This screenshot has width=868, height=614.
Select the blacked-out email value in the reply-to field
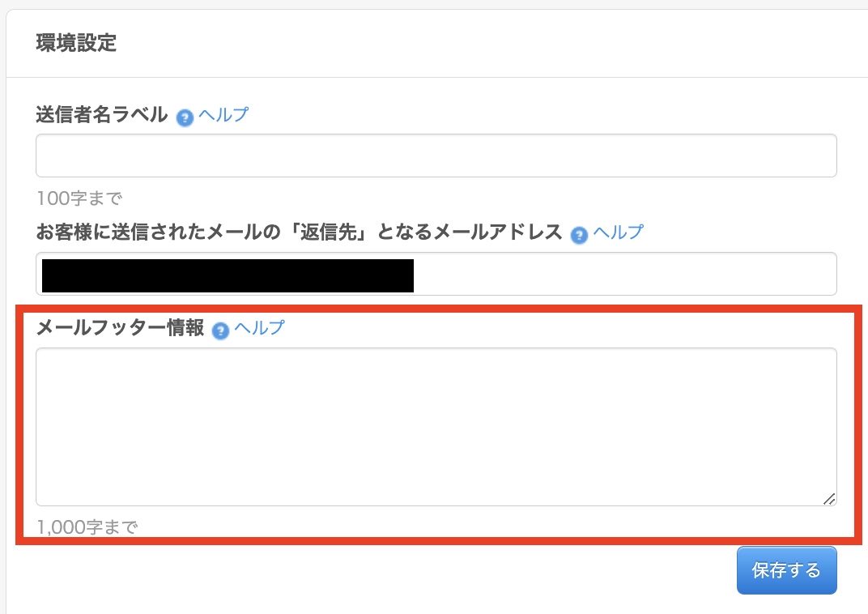pyautogui.click(x=228, y=275)
